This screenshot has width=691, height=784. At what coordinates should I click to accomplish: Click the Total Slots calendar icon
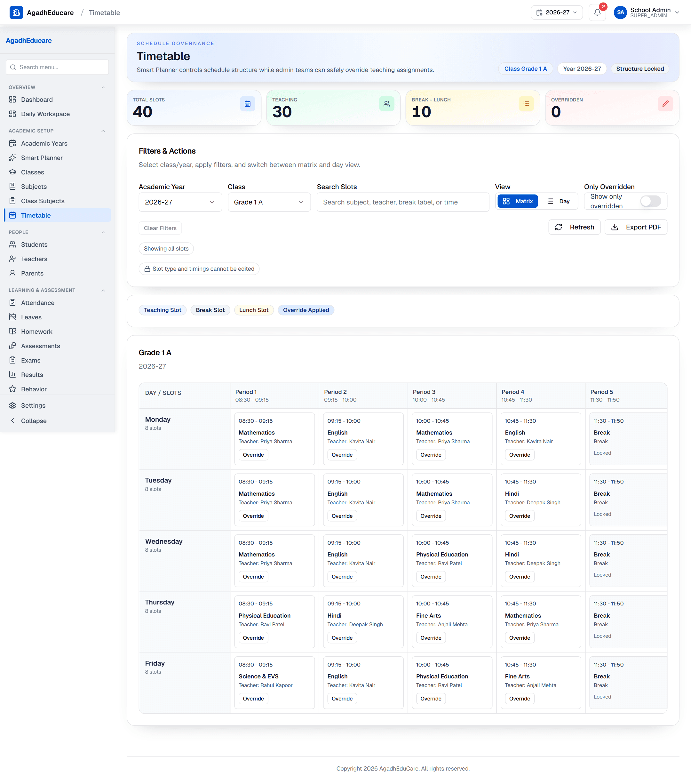pos(247,104)
